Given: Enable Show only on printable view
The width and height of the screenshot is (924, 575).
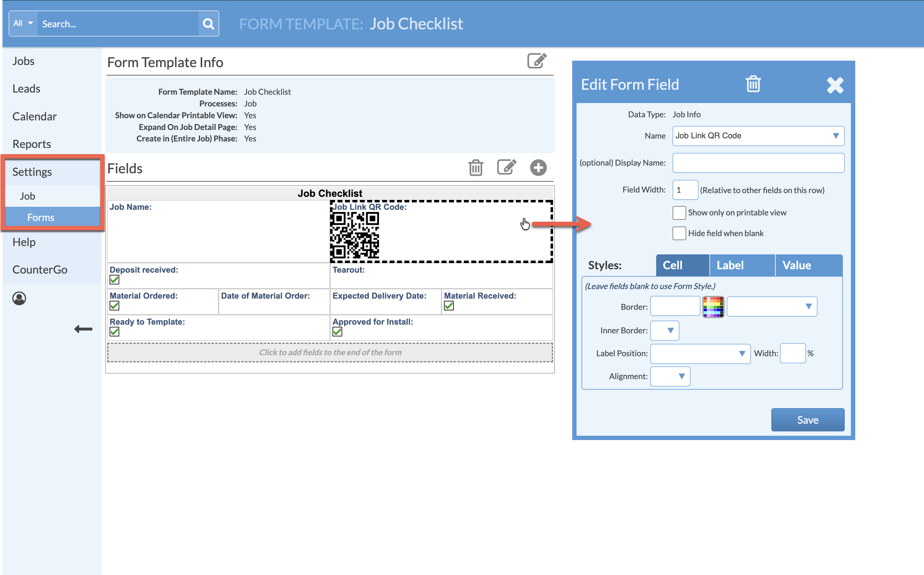Looking at the screenshot, I should [x=679, y=213].
